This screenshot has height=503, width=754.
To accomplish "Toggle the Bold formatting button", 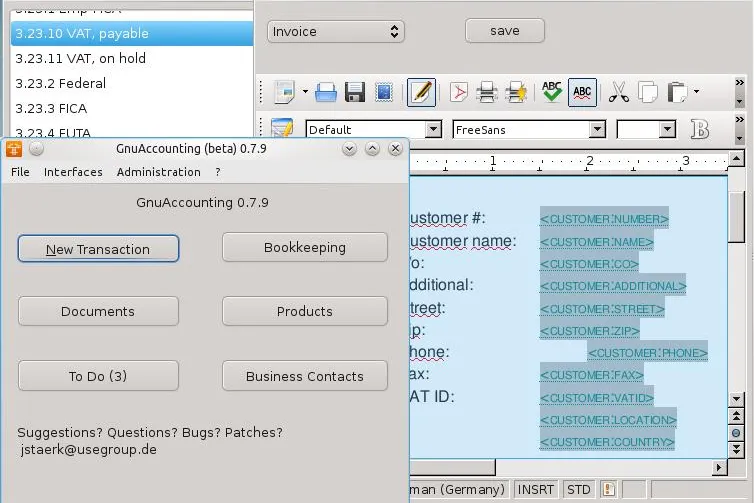I will point(700,129).
